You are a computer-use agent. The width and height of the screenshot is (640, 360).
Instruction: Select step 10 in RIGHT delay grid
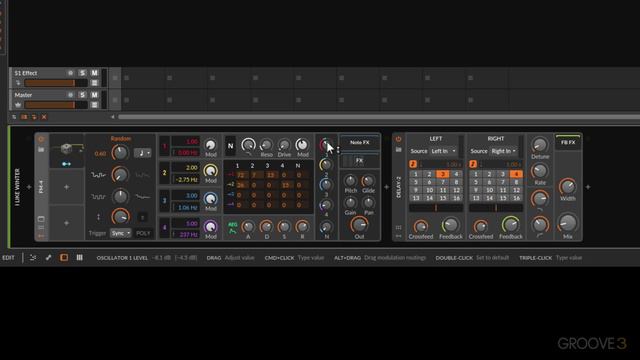tap(489, 190)
